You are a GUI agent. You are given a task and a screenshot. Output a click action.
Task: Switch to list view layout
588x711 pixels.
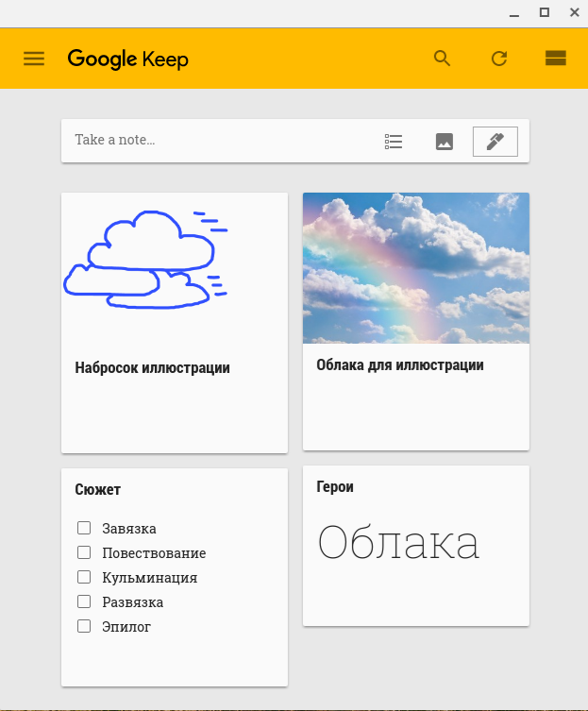coord(555,59)
